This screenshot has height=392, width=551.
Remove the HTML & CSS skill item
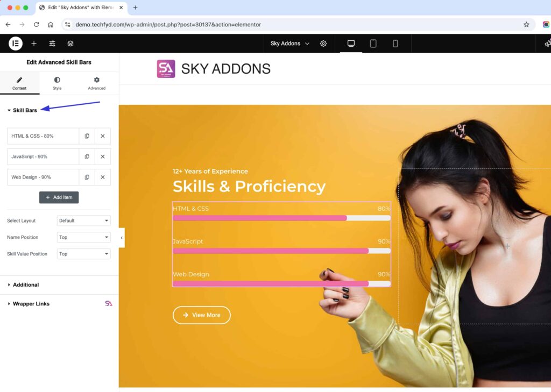pyautogui.click(x=103, y=136)
